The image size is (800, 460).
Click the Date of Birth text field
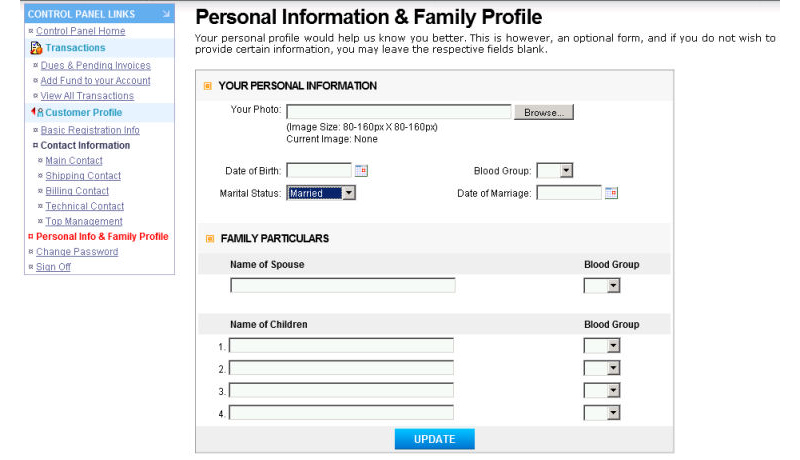(x=319, y=170)
